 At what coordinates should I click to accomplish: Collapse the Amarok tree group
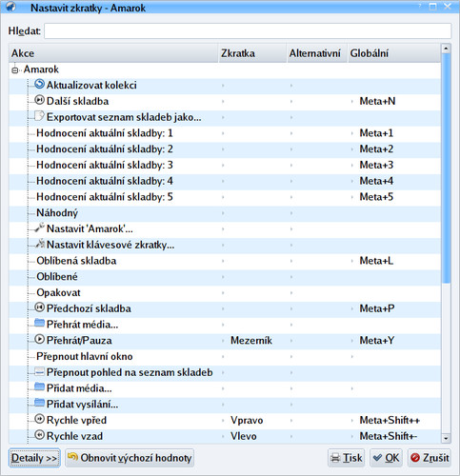pyautogui.click(x=15, y=70)
